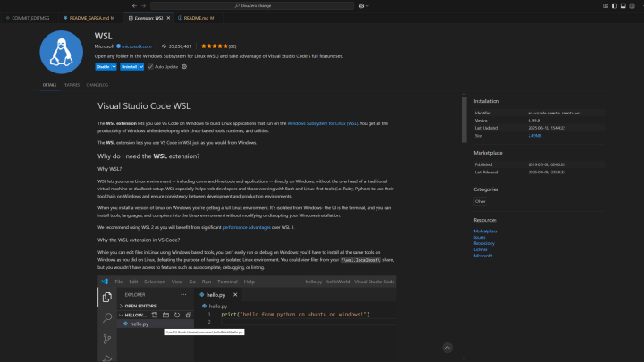Click Explorer files icon in embedded screenshot

tap(107, 297)
